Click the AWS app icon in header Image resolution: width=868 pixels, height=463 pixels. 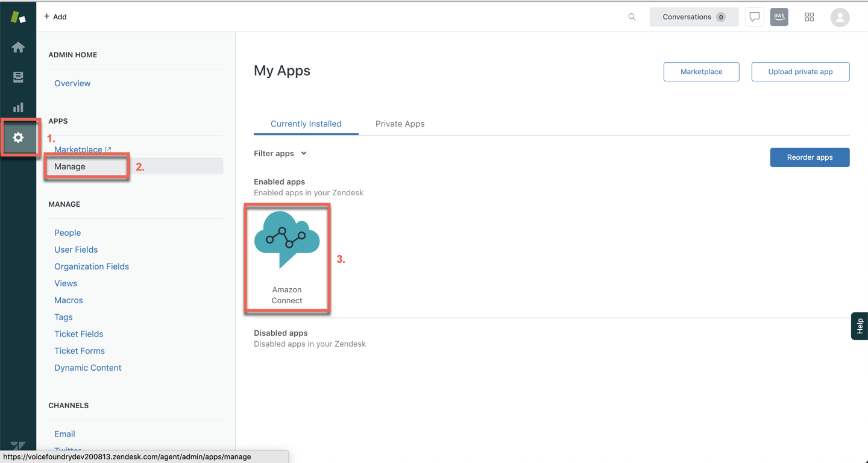click(779, 17)
